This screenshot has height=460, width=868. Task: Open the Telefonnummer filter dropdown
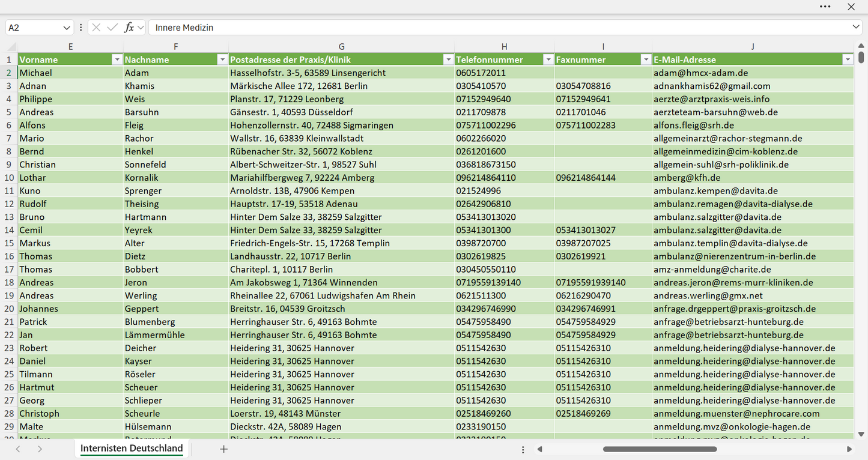(x=548, y=59)
